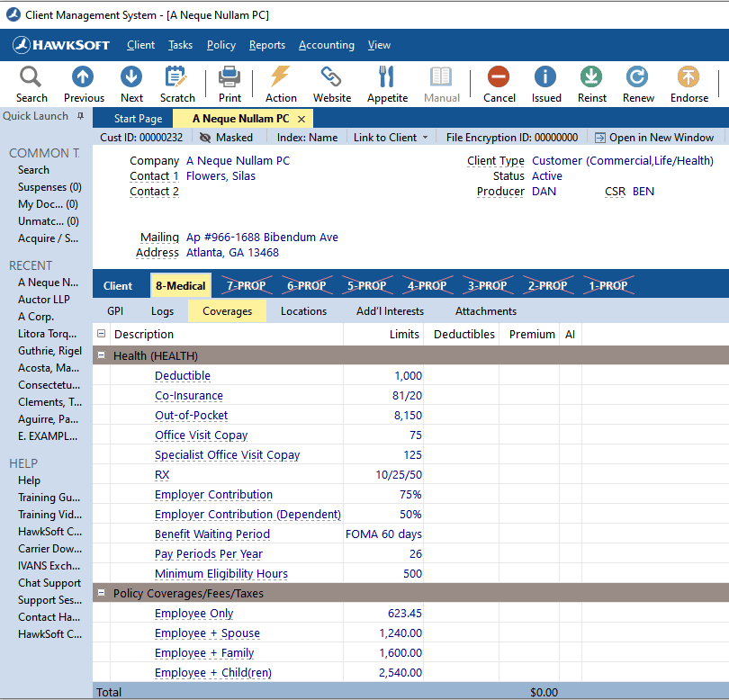Open Auctor LLP from recent clients
Viewport: 729px width, 700px height.
pyautogui.click(x=44, y=300)
